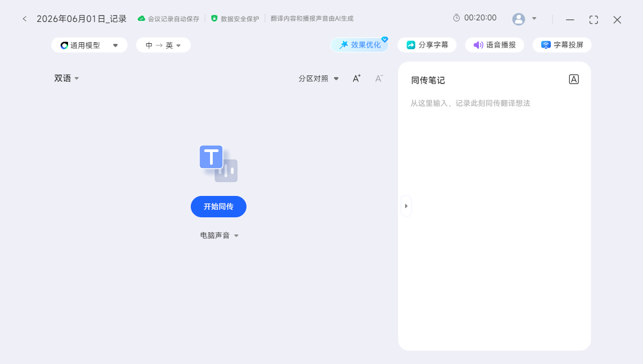Change the 中 → 英 language pair

coord(163,45)
